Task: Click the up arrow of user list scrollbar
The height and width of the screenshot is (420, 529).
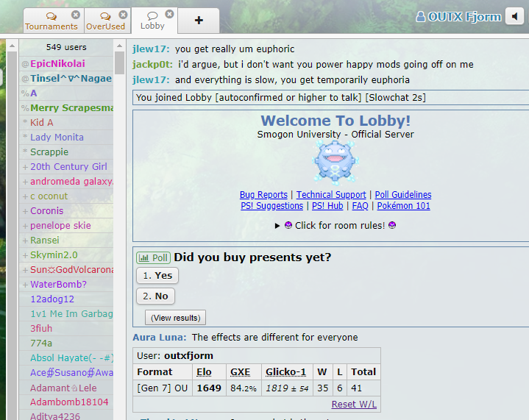Action: [119, 46]
